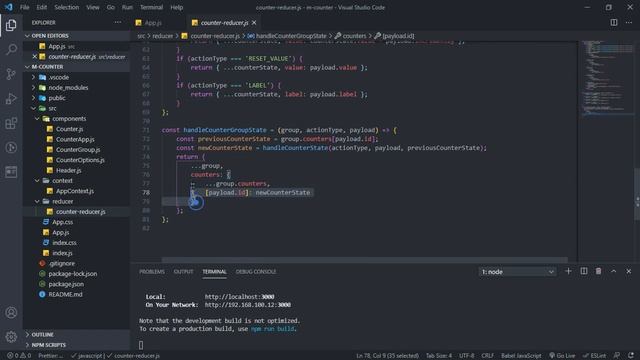
Task: Open the seventh activity bar icon above Accounts
Action: tap(11, 172)
